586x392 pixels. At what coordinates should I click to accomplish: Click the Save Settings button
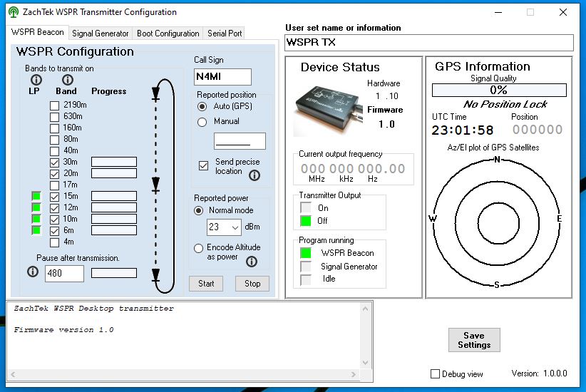[x=474, y=340]
